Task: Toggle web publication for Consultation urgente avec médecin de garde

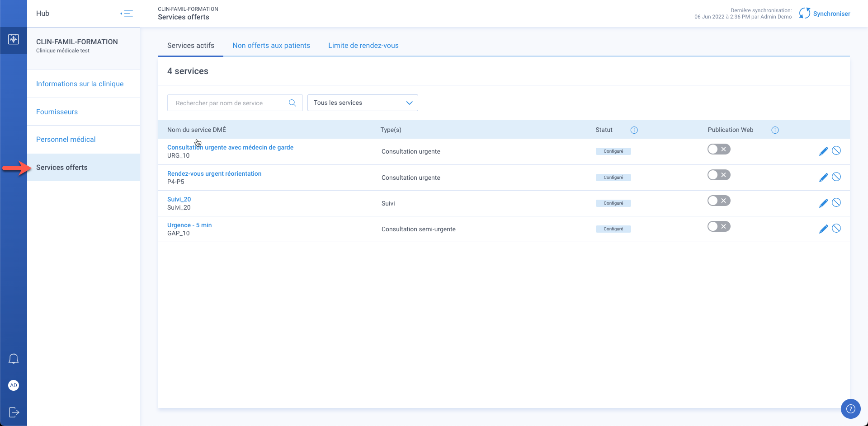Action: tap(719, 149)
